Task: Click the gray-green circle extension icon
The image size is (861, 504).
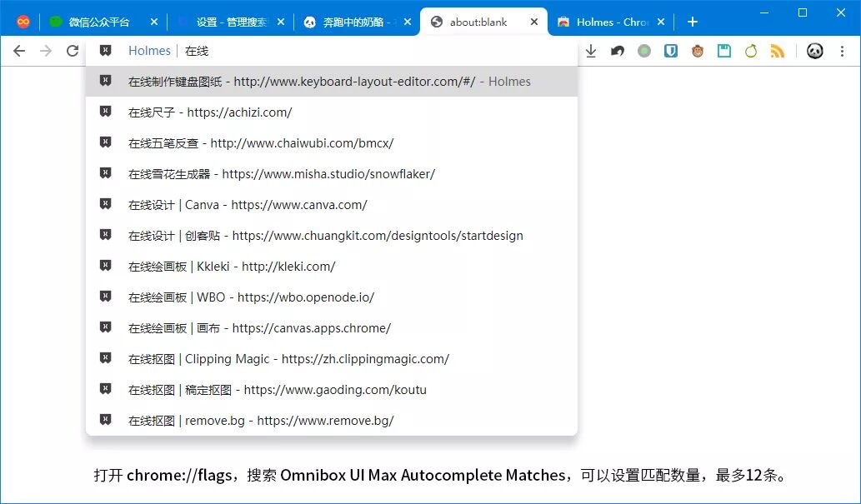Action: click(644, 51)
